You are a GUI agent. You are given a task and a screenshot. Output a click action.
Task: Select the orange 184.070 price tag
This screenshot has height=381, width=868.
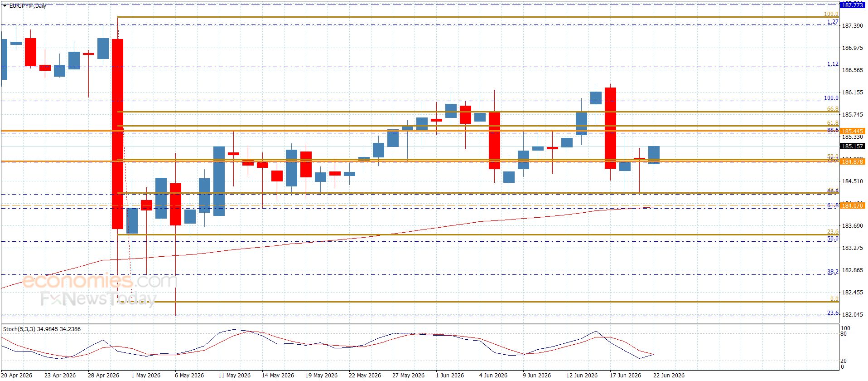[852, 205]
